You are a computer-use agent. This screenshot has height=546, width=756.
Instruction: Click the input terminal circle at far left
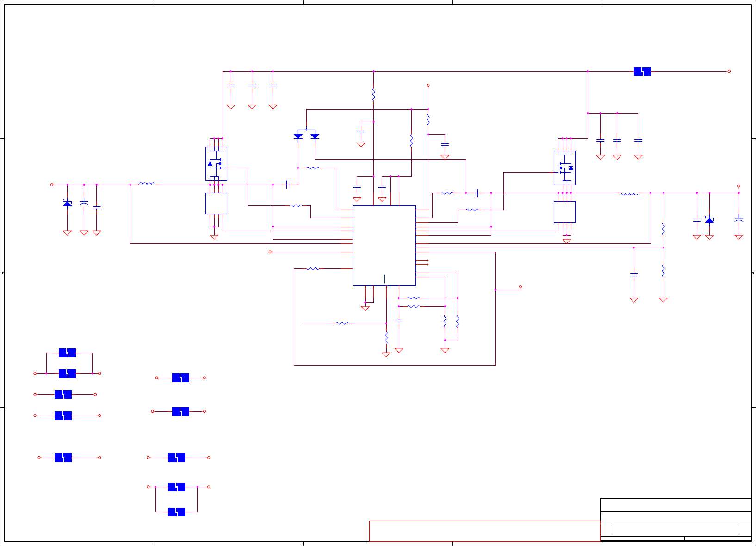click(52, 185)
